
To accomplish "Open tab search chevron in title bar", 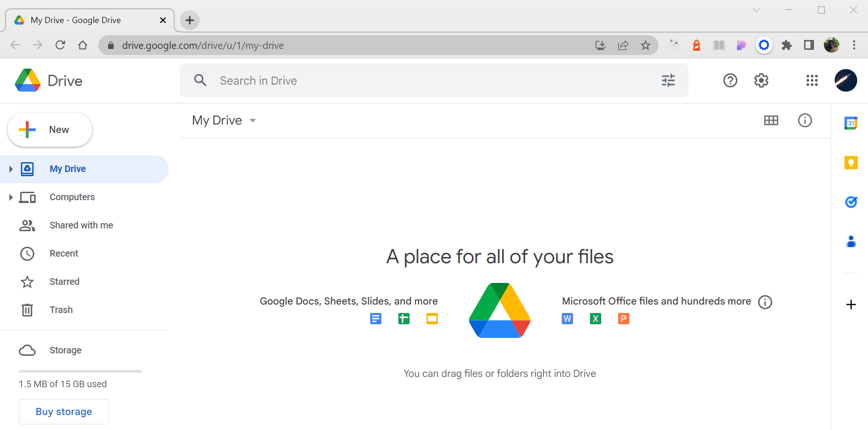I will coord(756,10).
